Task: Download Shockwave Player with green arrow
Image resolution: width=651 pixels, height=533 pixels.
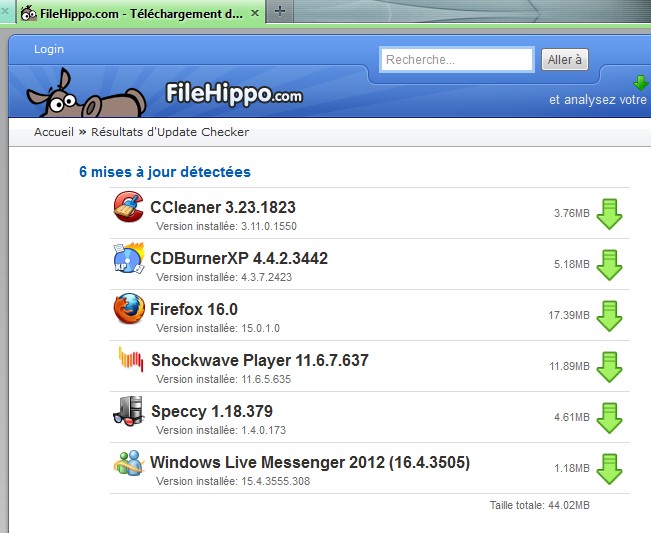Action: 609,367
